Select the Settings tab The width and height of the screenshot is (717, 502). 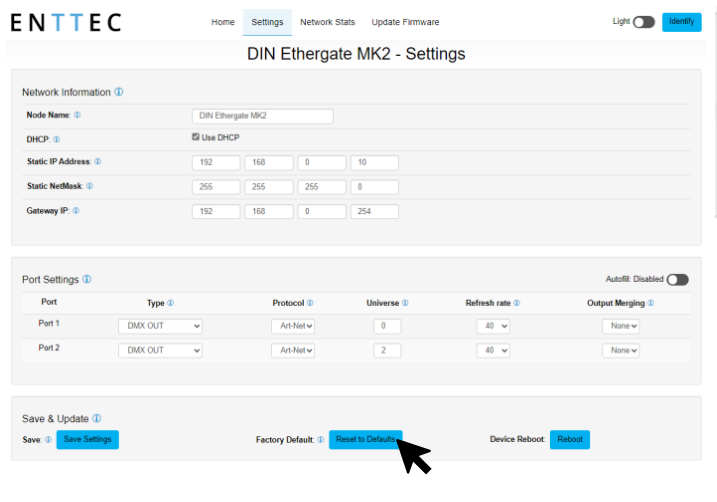(268, 22)
